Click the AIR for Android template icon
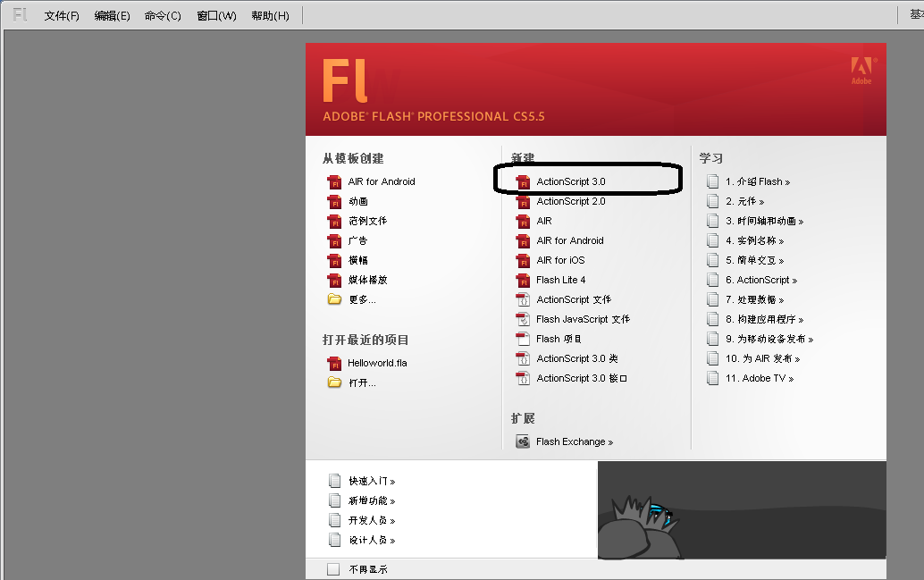The height and width of the screenshot is (580, 924). tap(335, 182)
